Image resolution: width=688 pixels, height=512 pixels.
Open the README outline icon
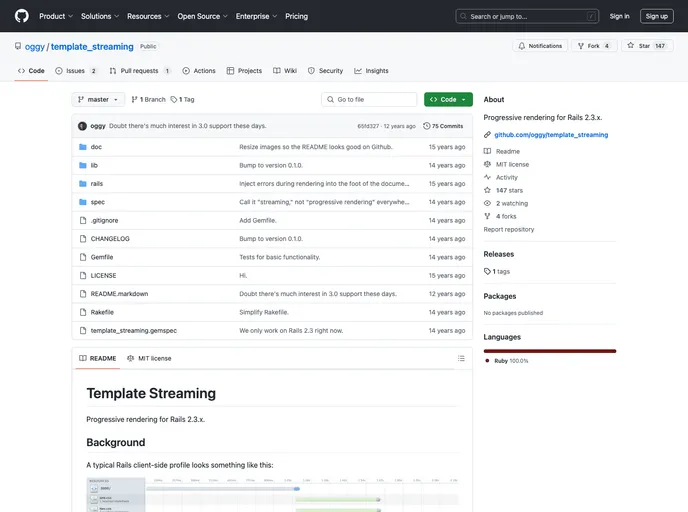(460, 358)
